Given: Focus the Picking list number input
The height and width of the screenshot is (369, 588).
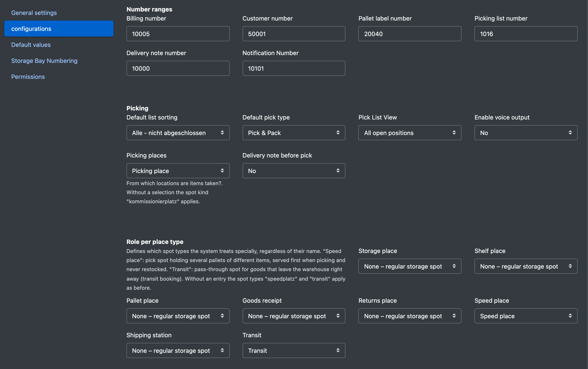Looking at the screenshot, I should [526, 34].
